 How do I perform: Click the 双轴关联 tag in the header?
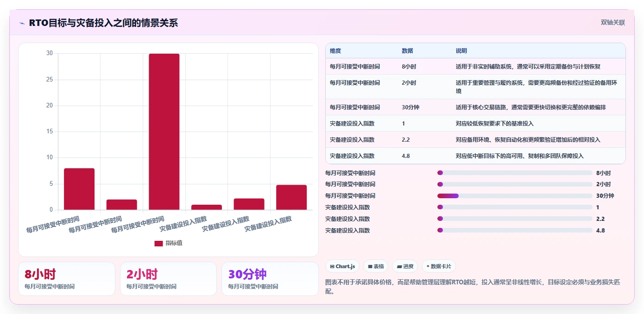613,23
